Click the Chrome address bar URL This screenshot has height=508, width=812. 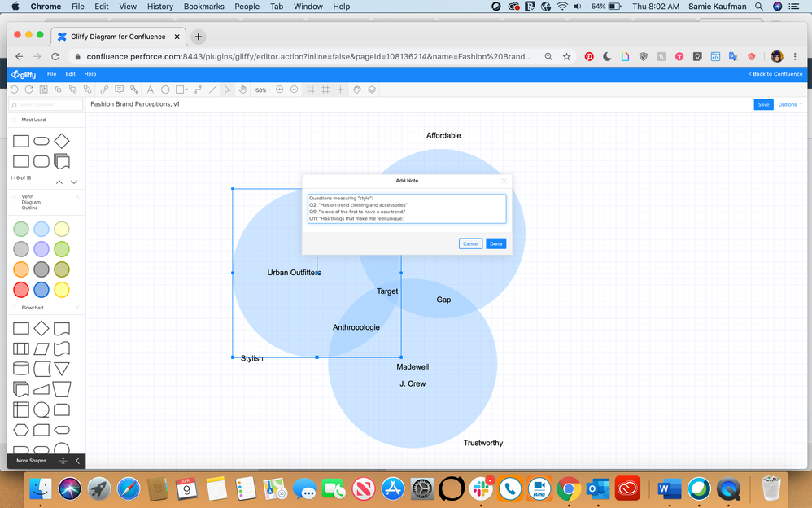point(308,56)
